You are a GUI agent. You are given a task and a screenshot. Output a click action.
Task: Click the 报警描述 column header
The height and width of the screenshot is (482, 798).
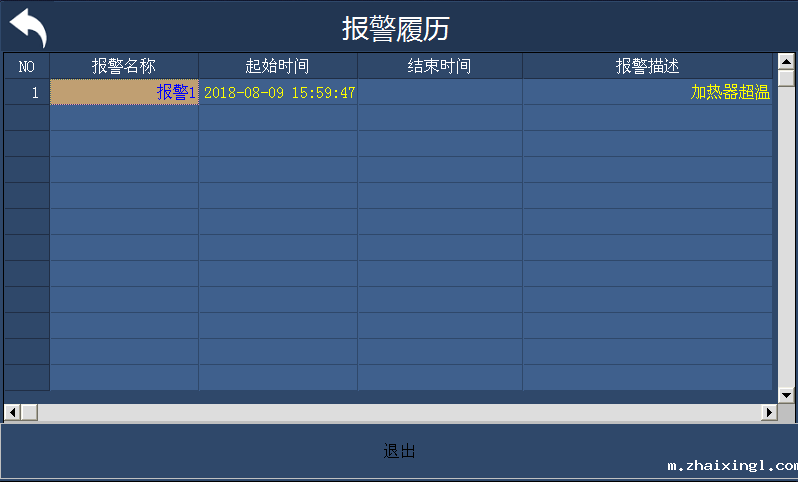coord(647,66)
